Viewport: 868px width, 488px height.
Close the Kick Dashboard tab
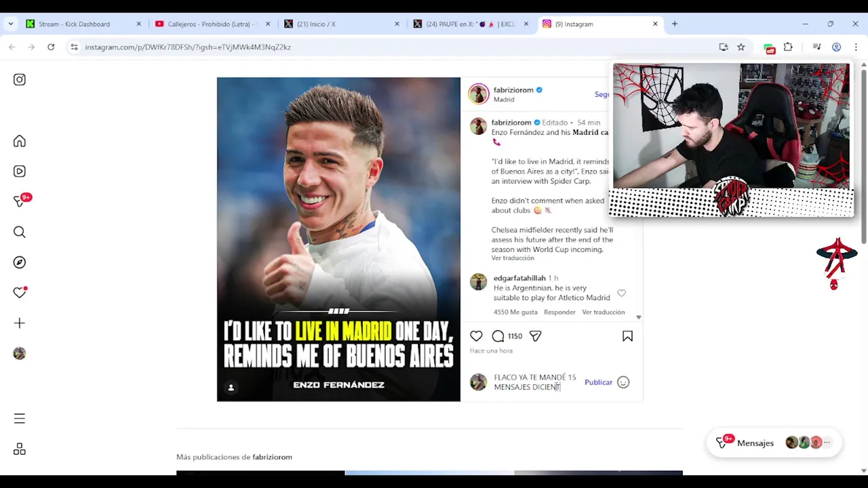[x=138, y=24]
